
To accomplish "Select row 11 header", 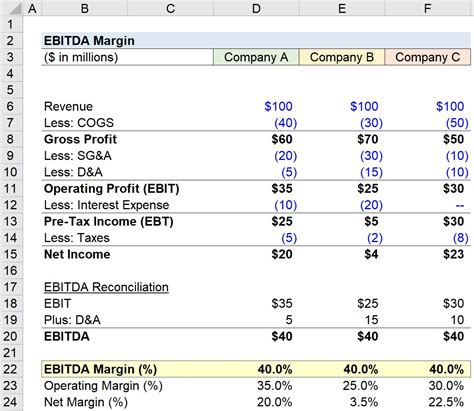I will coord(11,188).
